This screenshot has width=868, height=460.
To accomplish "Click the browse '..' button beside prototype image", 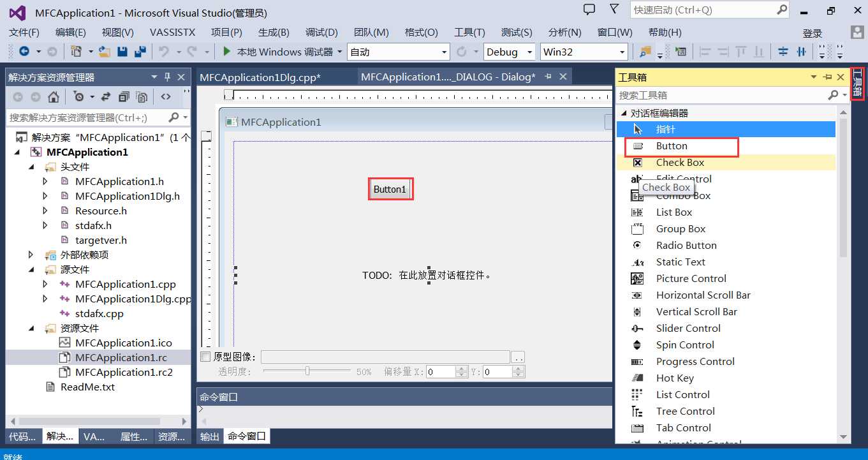I will 519,357.
